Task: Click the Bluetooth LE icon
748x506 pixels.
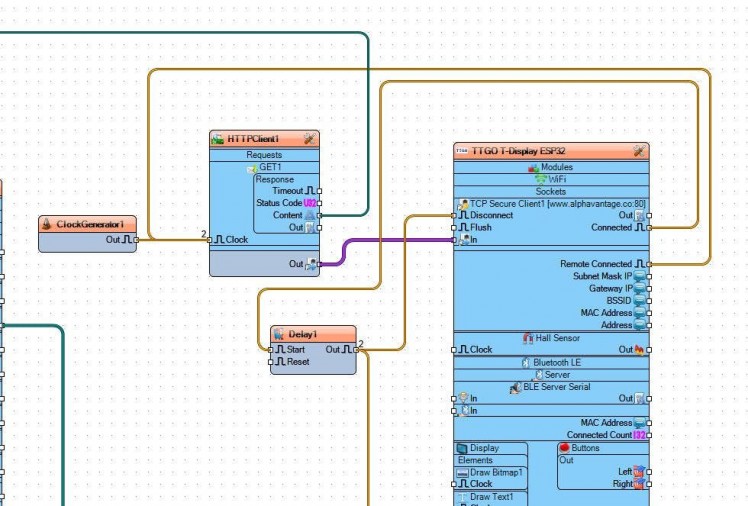Action: click(x=524, y=362)
